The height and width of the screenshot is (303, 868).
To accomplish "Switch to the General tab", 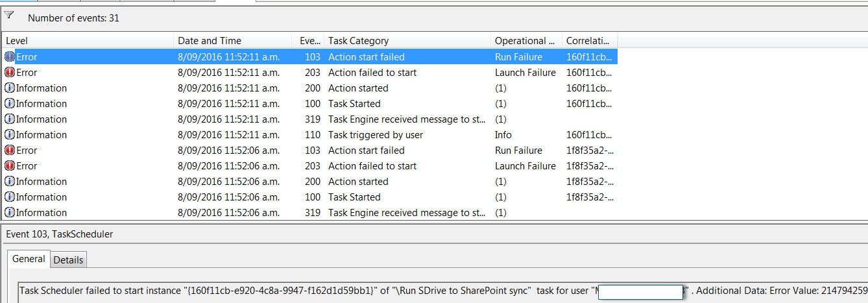I will [x=29, y=259].
